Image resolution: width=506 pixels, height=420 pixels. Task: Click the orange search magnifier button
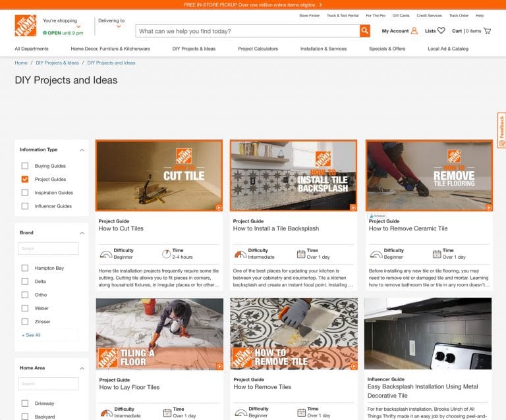click(x=364, y=31)
